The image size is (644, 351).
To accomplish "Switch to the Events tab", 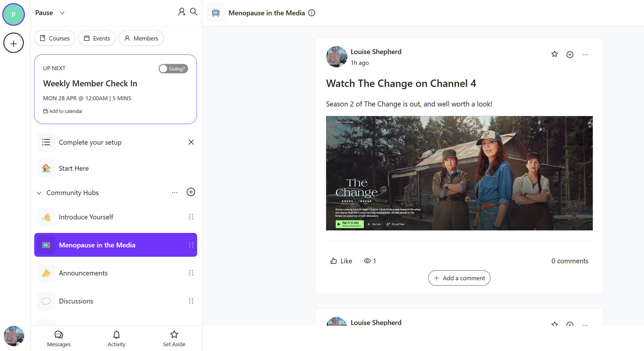I will point(97,38).
